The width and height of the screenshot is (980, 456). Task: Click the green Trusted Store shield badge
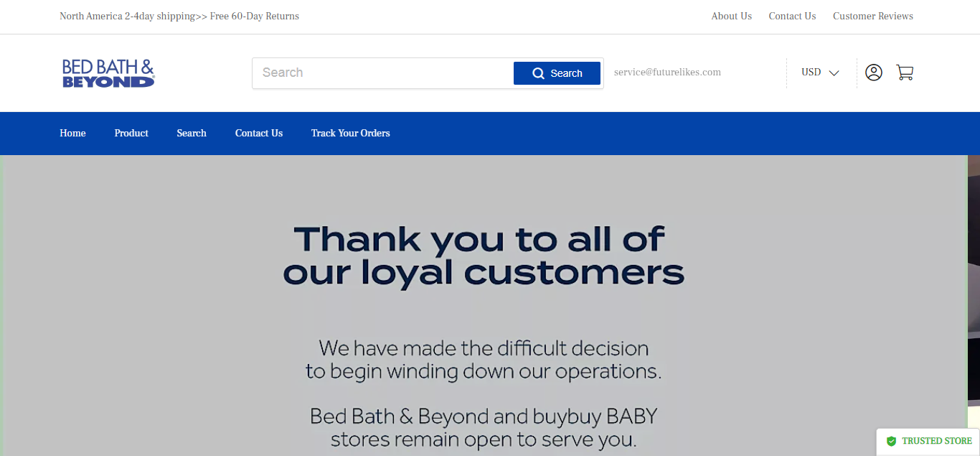[x=892, y=441]
